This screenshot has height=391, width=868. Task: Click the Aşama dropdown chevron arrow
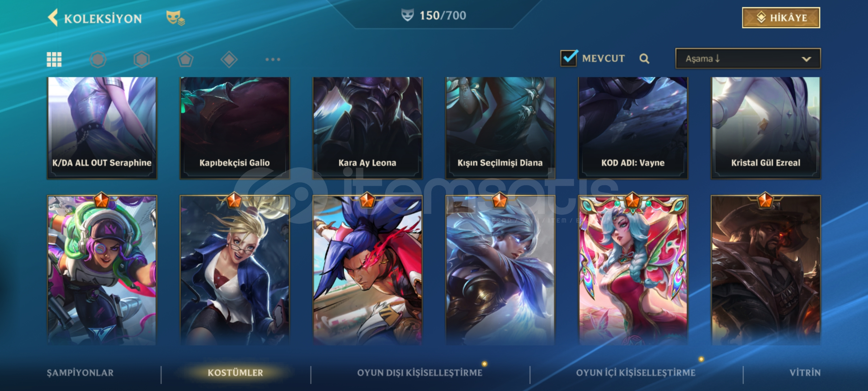806,59
